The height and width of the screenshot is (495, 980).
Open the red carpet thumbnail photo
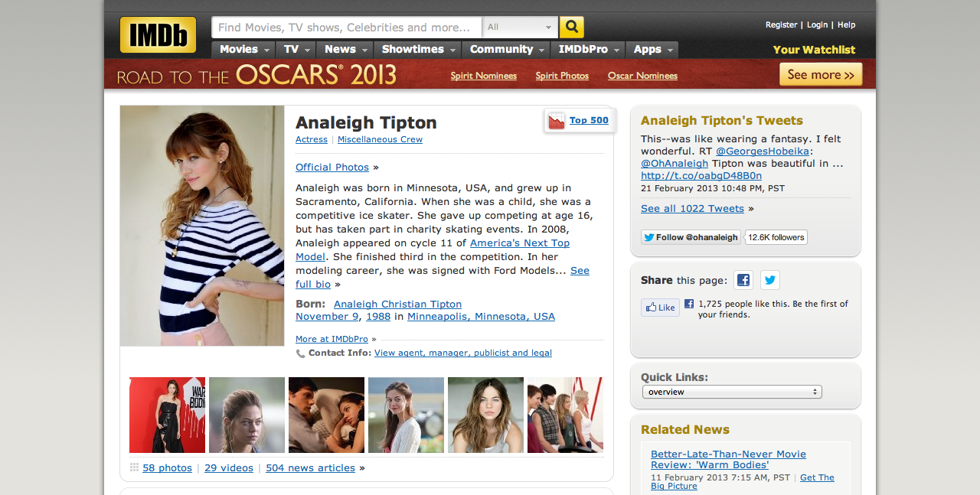tap(167, 415)
